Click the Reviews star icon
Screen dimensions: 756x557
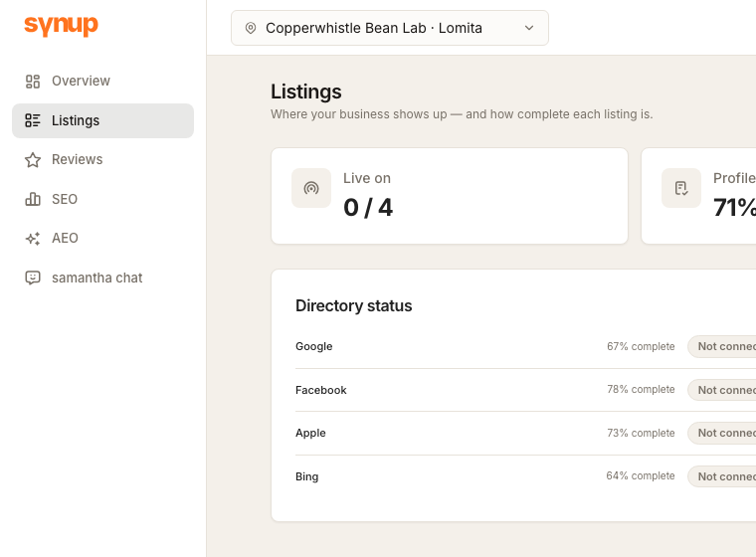click(33, 159)
